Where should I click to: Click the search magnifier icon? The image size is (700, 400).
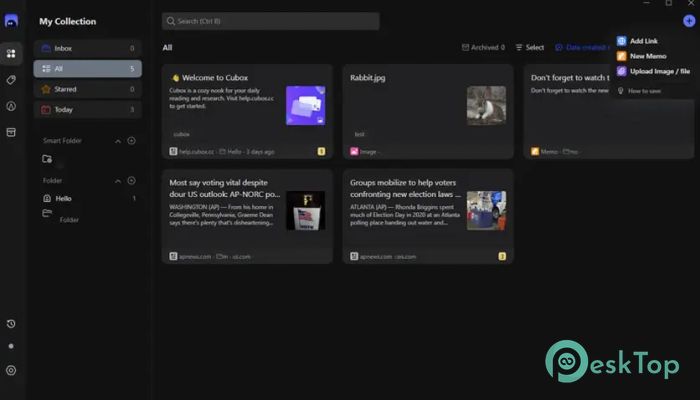(171, 21)
